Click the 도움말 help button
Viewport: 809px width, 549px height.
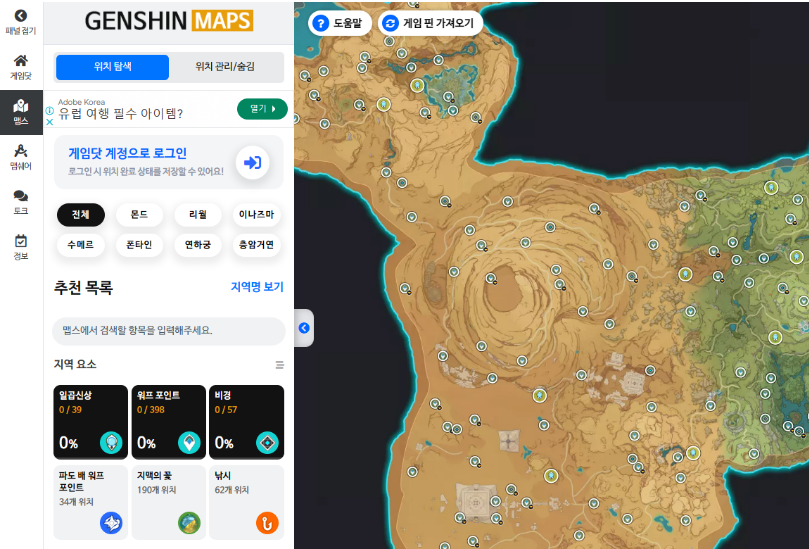(339, 23)
